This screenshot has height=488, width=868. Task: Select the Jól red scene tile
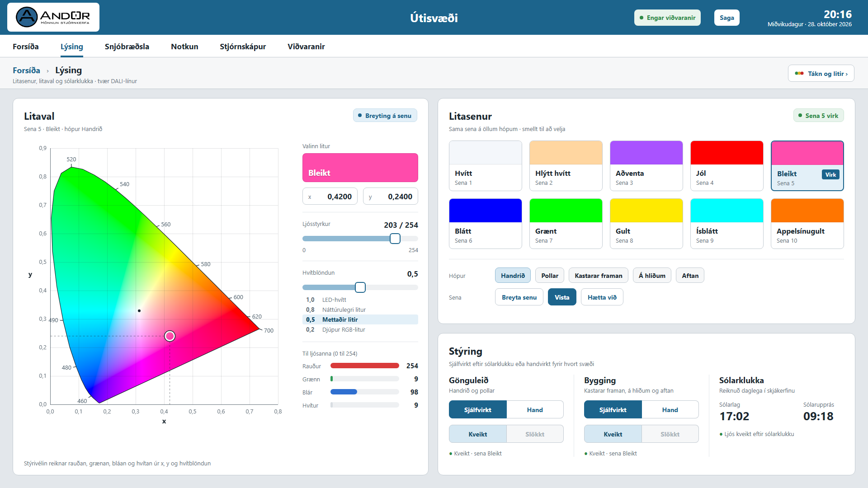[726, 166]
